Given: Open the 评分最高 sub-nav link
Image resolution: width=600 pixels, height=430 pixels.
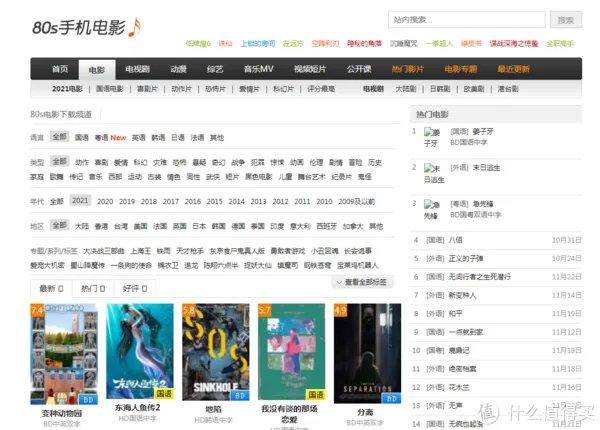Looking at the screenshot, I should click(x=321, y=89).
